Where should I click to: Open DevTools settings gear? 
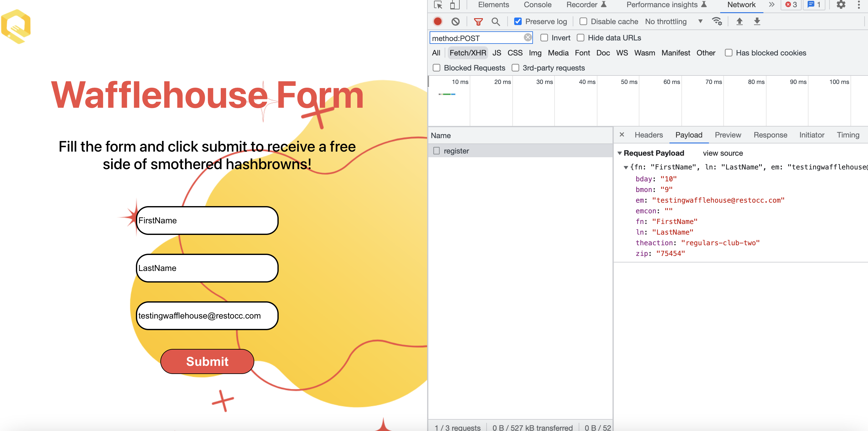point(841,5)
